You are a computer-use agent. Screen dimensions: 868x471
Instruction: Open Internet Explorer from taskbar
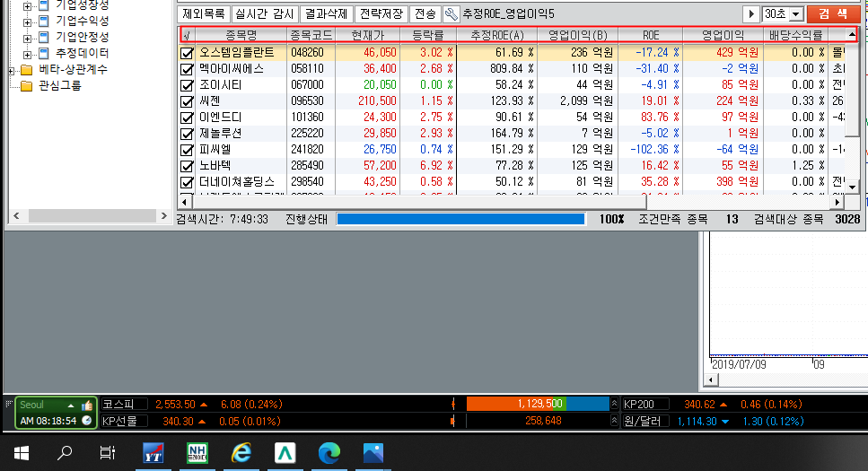pos(242,453)
